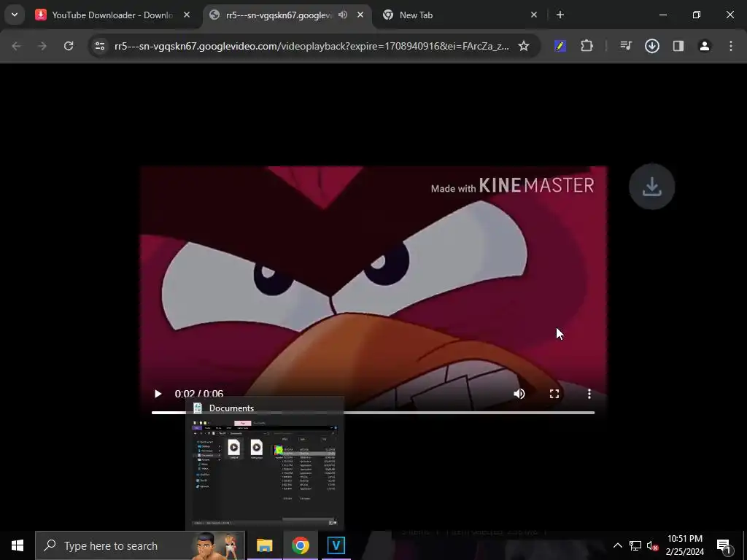Close the YouTube Downloader tab
This screenshot has height=560, width=747.
tap(187, 15)
